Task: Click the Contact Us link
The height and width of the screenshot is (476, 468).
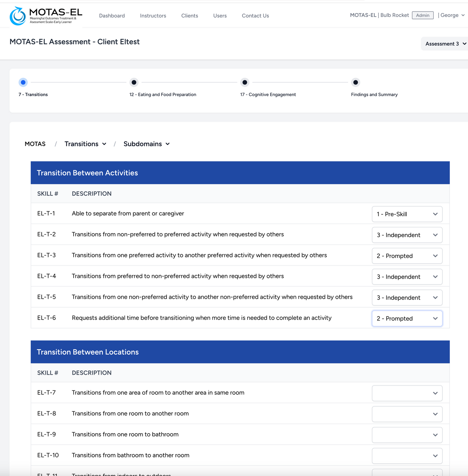Action: tap(255, 16)
